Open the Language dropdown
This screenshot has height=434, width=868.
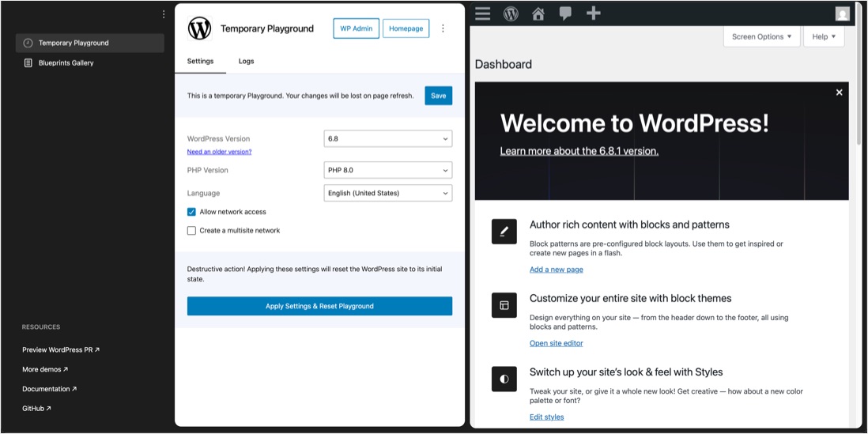(387, 193)
